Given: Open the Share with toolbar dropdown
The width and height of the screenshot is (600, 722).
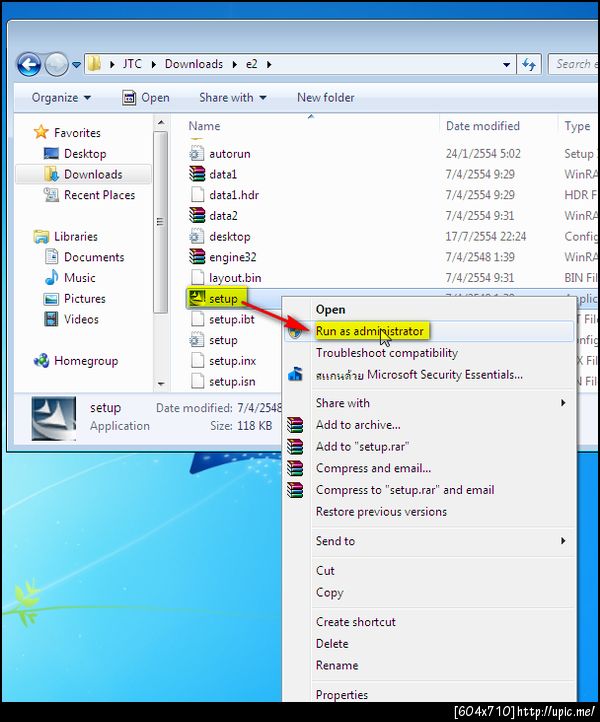Looking at the screenshot, I should (x=233, y=98).
